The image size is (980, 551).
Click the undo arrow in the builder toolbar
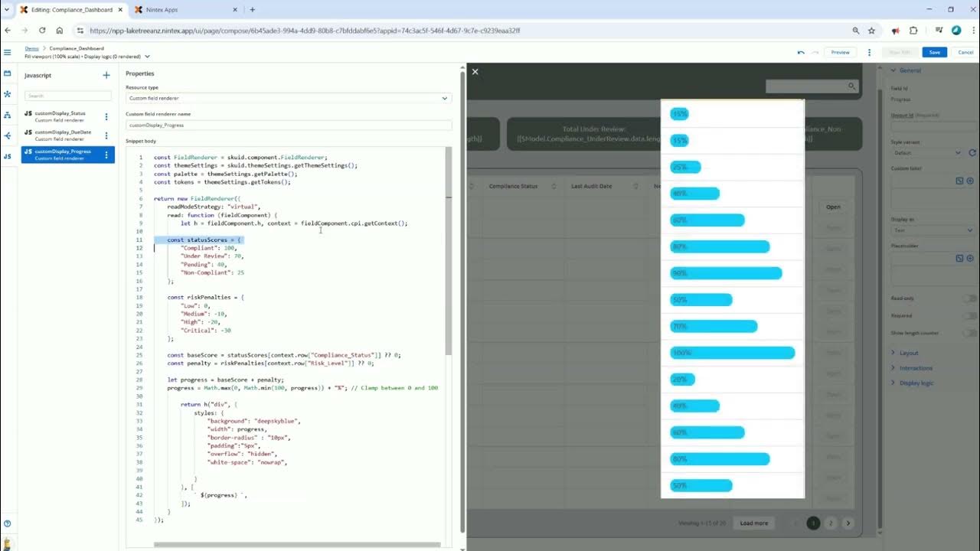pos(801,52)
